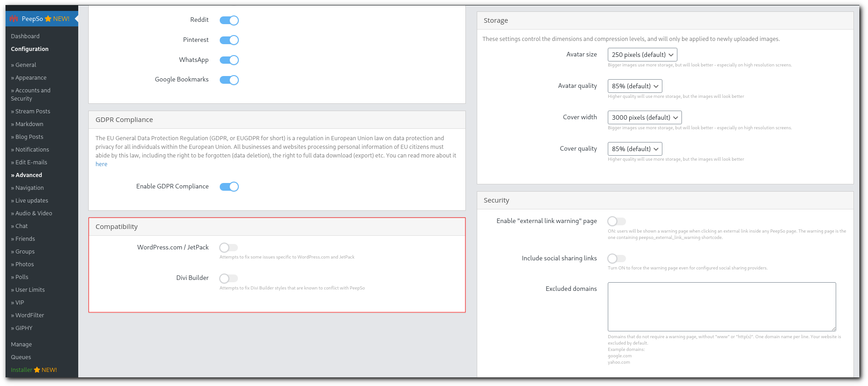
Task: Open the Avatar quality dropdown
Action: point(635,86)
